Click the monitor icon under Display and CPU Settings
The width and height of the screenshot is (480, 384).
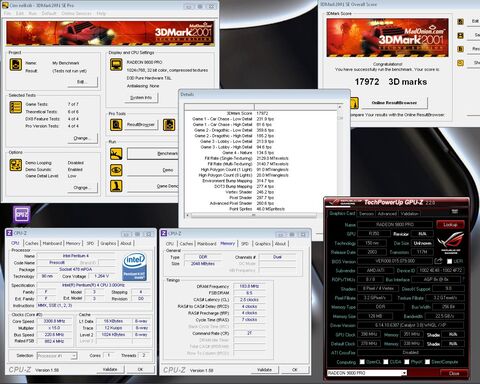click(x=116, y=65)
